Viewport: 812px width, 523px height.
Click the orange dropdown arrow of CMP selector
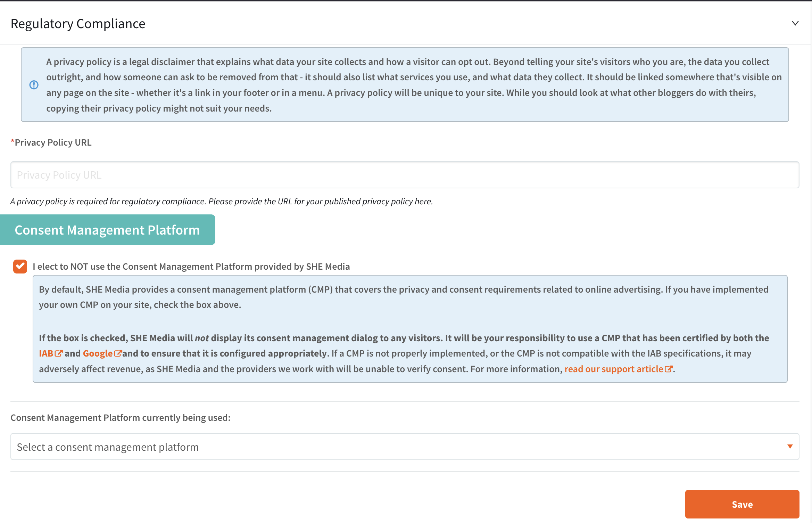[x=790, y=447]
